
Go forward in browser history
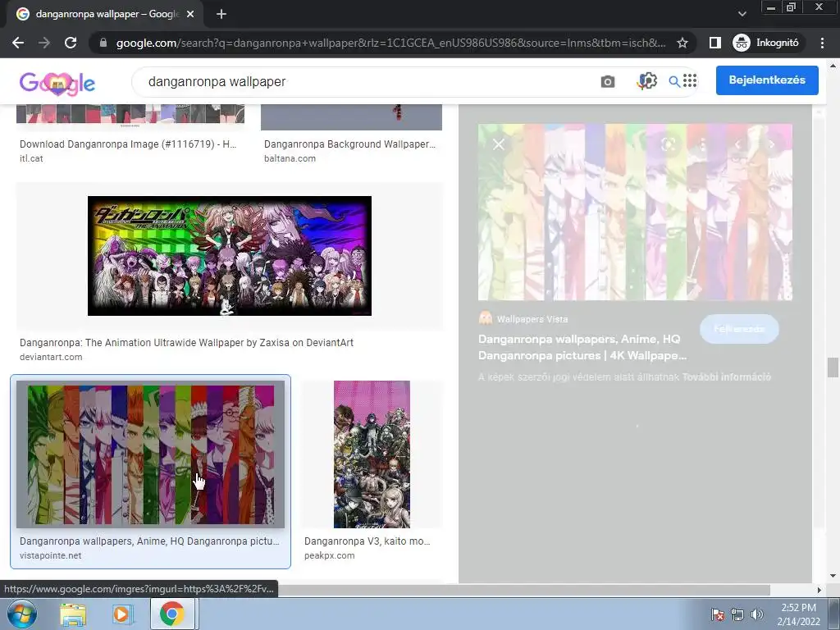(x=44, y=43)
